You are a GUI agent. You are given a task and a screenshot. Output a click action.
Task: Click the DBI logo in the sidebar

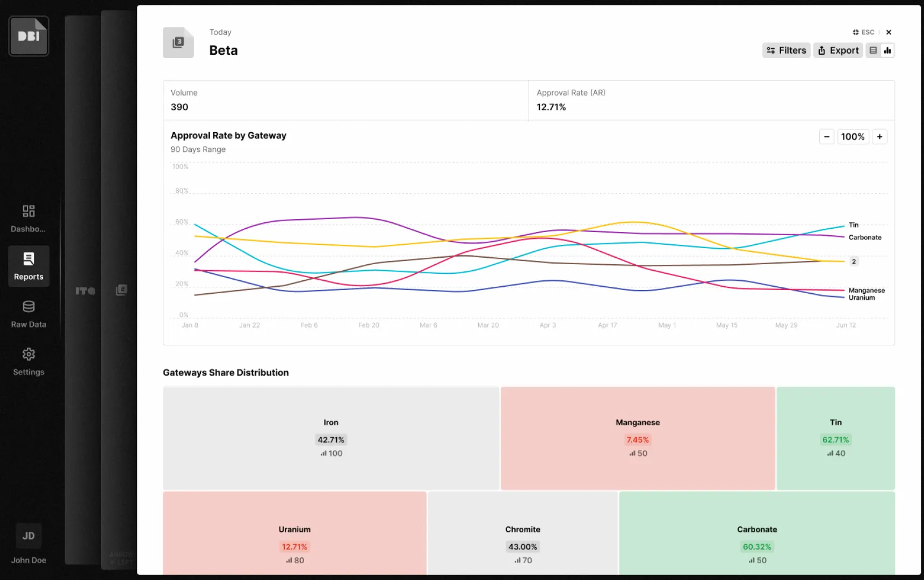(x=28, y=36)
